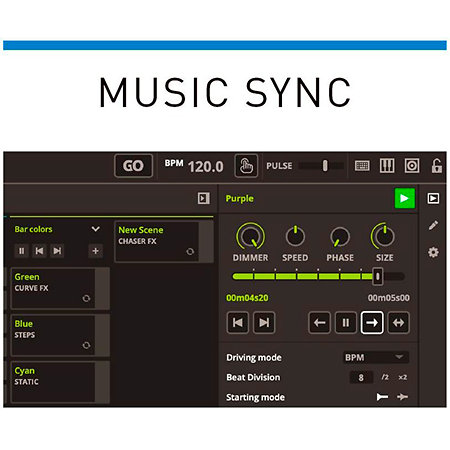Open the keyboard shortcuts icon
Screen dimensions: 450x450
pyautogui.click(x=362, y=166)
